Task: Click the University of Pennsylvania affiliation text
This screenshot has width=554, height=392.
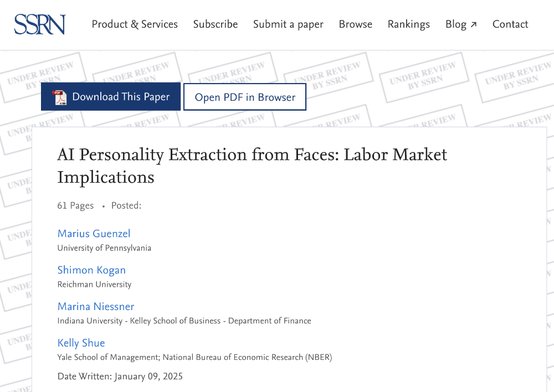Action: pyautogui.click(x=104, y=248)
